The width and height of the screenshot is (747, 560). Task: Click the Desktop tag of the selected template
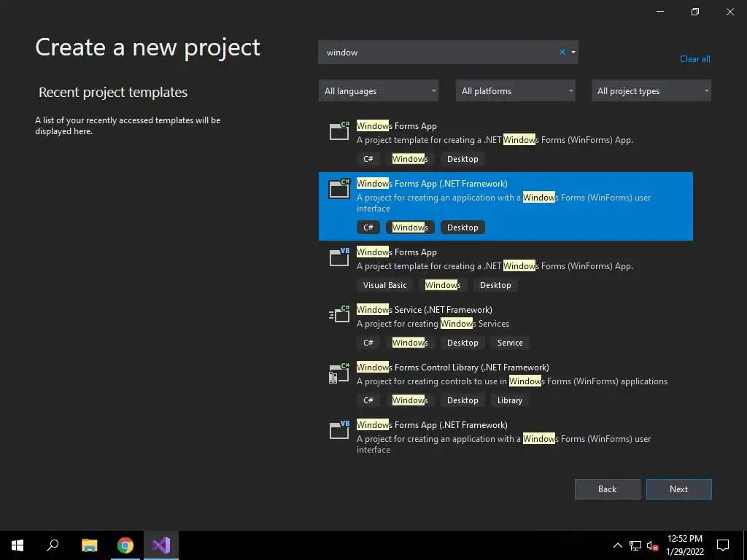462,227
